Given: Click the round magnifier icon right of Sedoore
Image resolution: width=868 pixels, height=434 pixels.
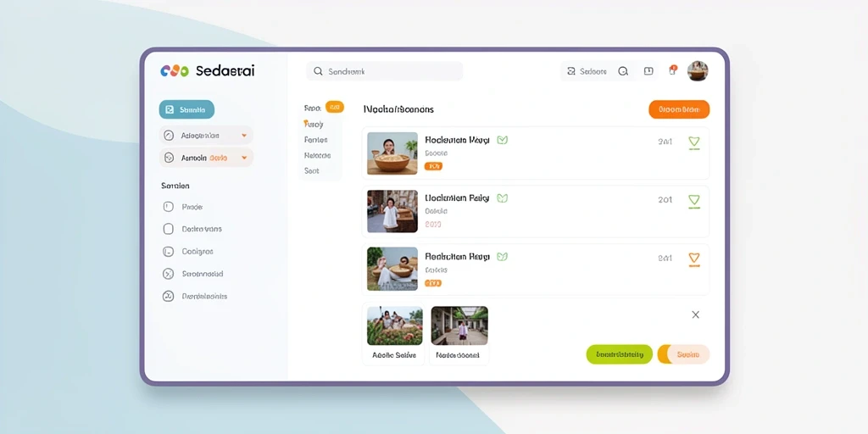Looking at the screenshot, I should pyautogui.click(x=623, y=71).
